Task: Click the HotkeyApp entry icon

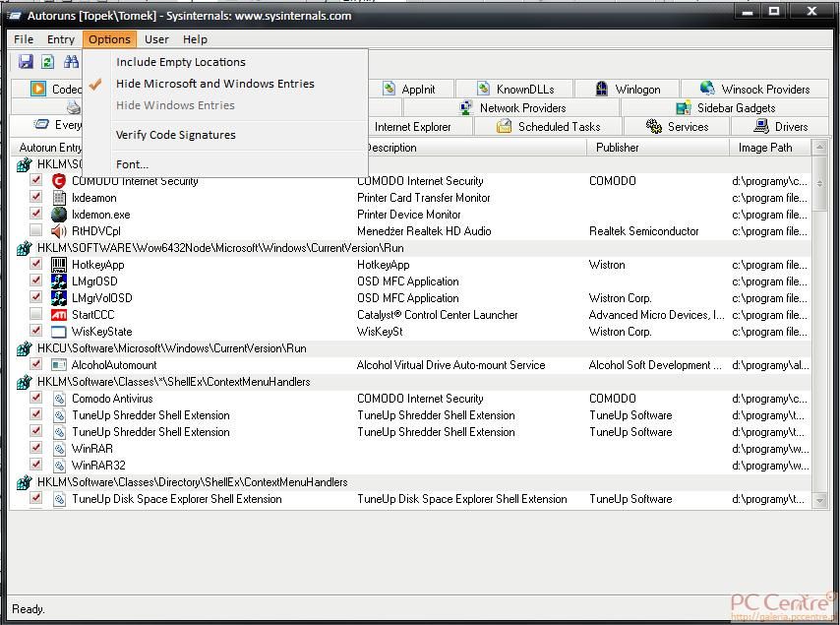Action: coord(59,265)
